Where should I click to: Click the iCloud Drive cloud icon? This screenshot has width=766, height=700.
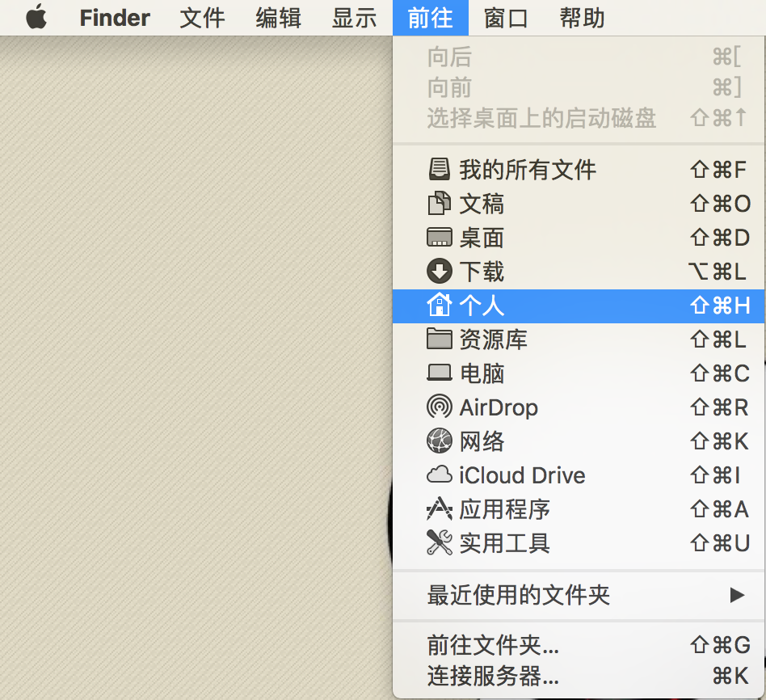[440, 474]
